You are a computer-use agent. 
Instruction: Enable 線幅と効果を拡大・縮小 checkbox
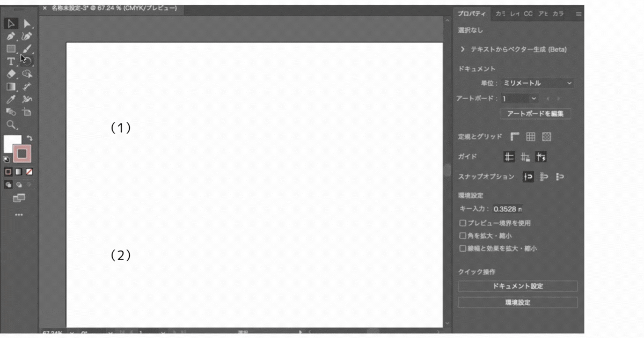click(463, 248)
